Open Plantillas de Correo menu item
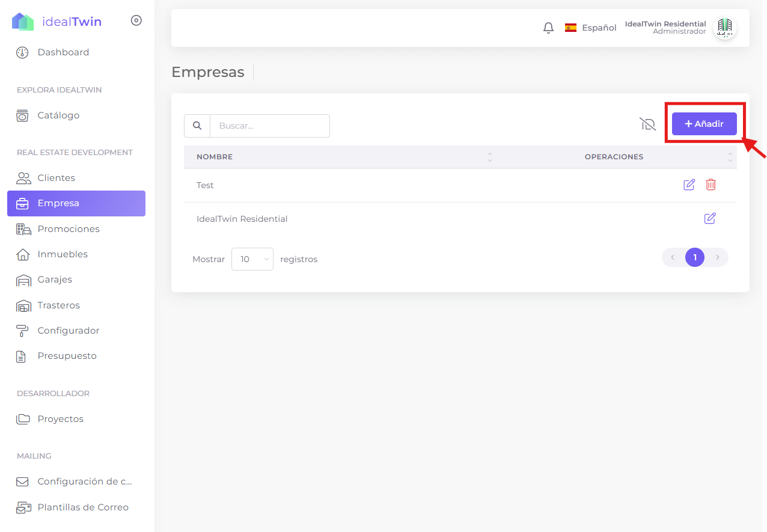Image resolution: width=767 pixels, height=532 pixels. click(83, 507)
